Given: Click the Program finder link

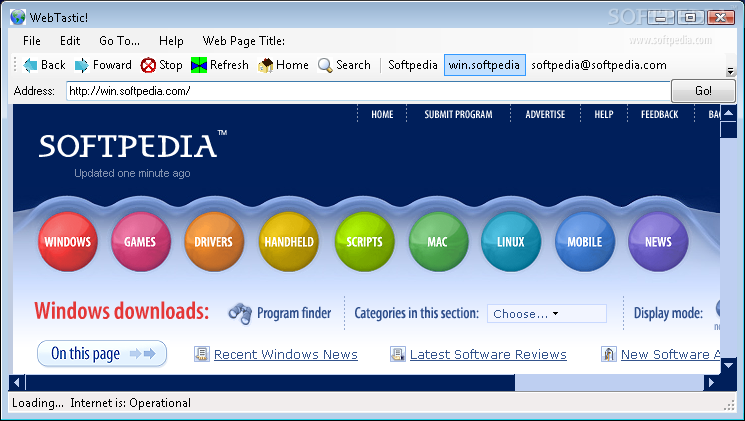Looking at the screenshot, I should 294,313.
